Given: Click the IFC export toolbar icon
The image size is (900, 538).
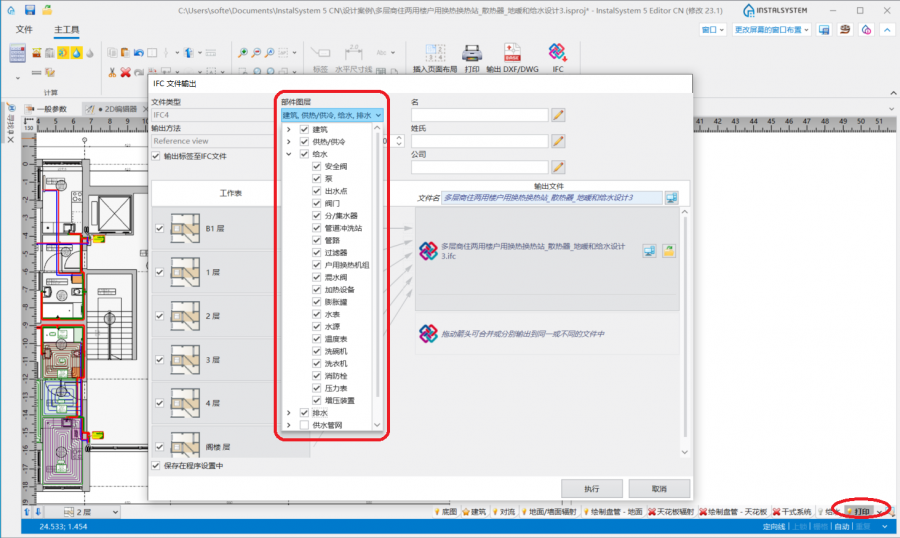Looking at the screenshot, I should tap(558, 53).
